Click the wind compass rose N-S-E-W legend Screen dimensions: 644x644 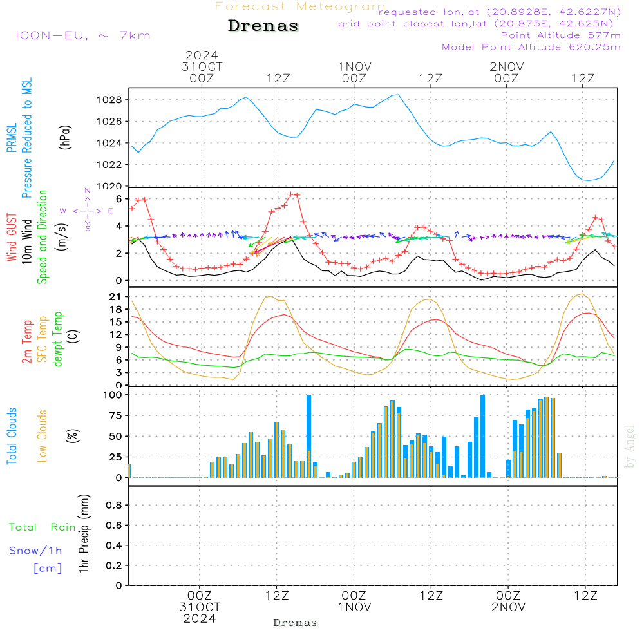[87, 210]
